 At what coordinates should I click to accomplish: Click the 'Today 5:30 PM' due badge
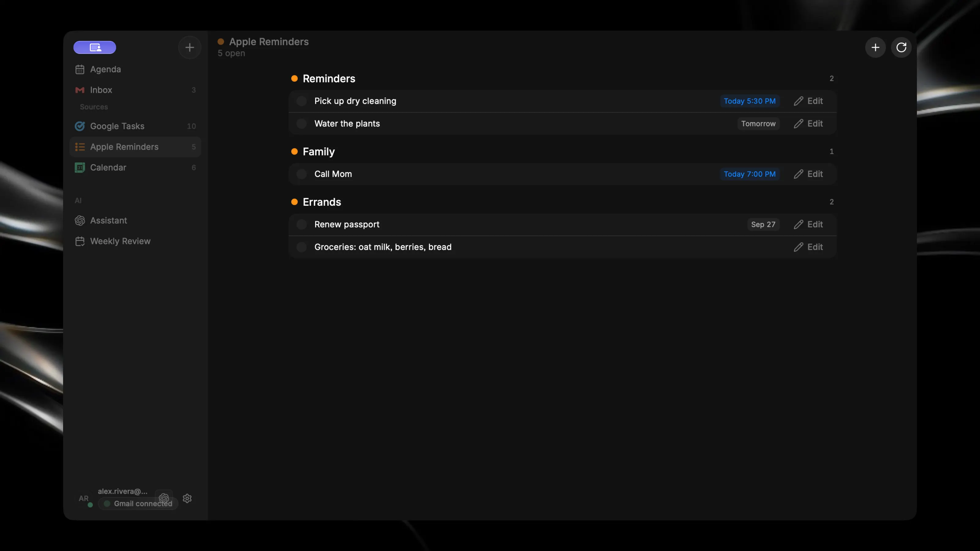click(749, 101)
